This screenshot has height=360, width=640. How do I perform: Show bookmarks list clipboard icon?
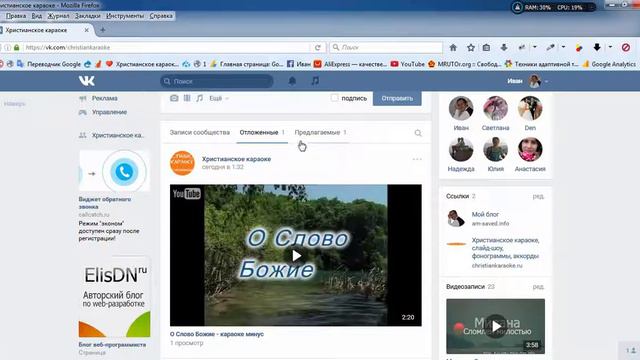[x=486, y=47]
